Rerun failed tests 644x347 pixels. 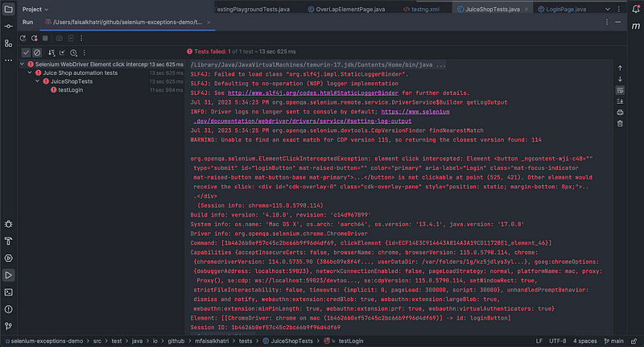(x=35, y=38)
